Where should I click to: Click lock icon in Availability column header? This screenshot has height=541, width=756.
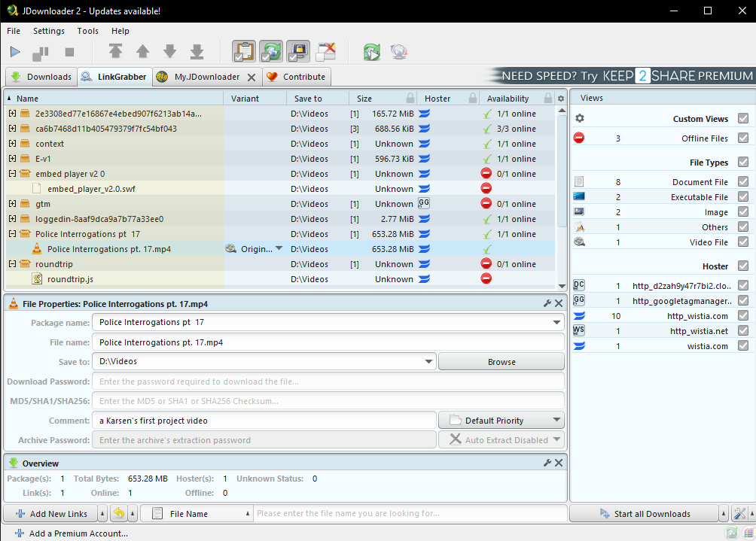tap(548, 99)
